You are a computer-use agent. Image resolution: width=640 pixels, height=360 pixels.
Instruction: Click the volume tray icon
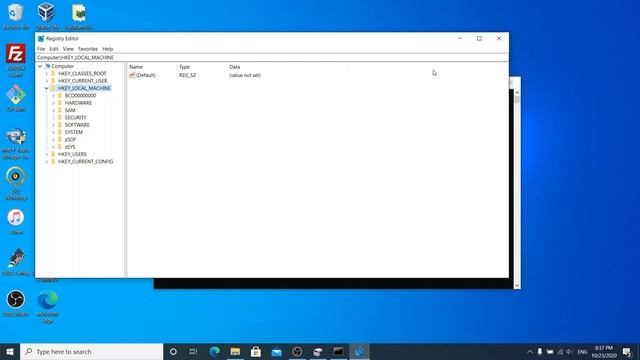coord(569,352)
